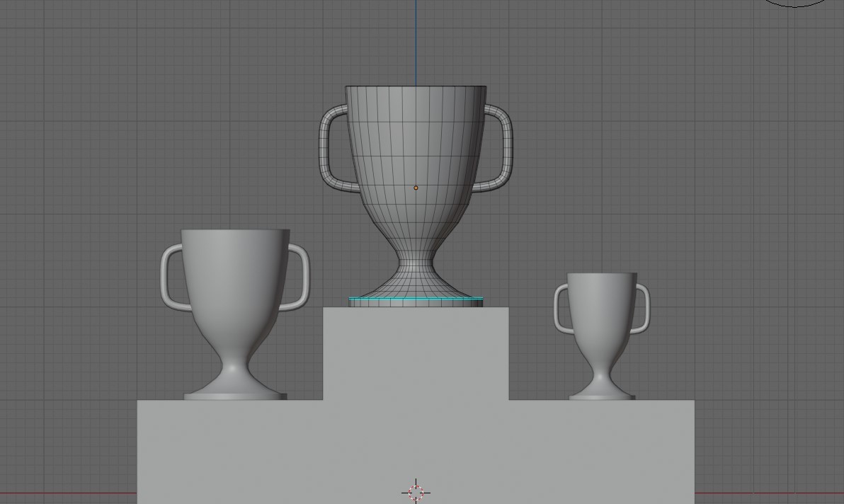This screenshot has width=844, height=504.
Task: Click the blue Z axis line above trophy
Action: point(416,35)
